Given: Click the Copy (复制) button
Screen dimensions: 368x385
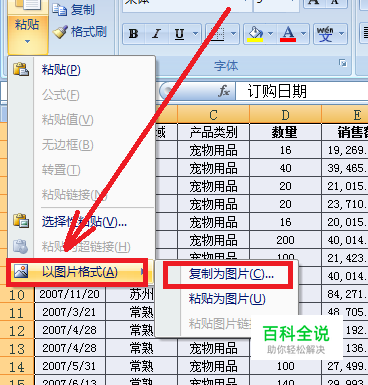Looking at the screenshot, I should click(x=74, y=10).
